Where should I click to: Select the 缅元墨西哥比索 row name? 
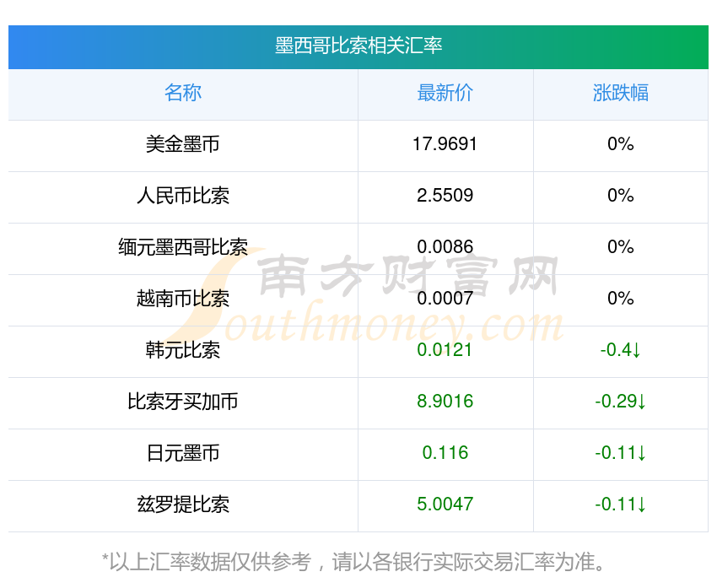(183, 247)
